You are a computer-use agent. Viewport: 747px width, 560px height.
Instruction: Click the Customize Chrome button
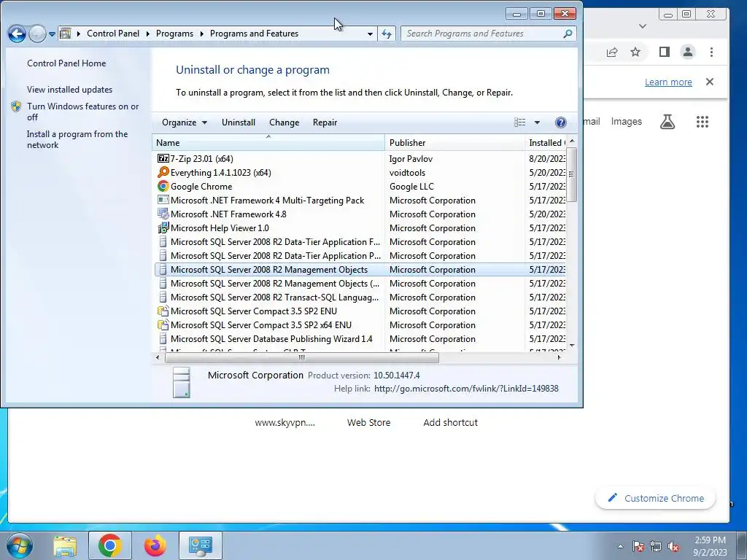coord(656,498)
